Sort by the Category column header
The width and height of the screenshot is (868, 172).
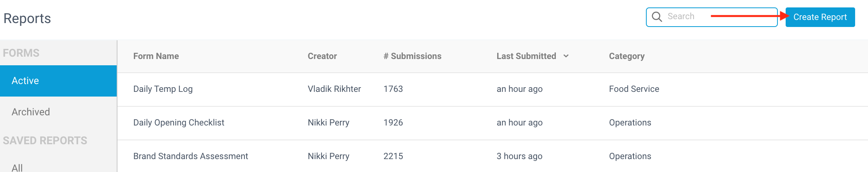pos(627,56)
